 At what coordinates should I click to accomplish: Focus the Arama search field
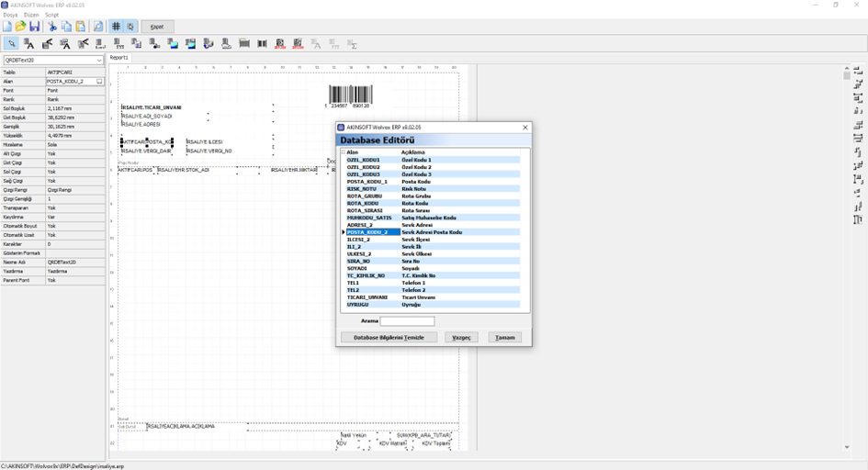tap(408, 320)
